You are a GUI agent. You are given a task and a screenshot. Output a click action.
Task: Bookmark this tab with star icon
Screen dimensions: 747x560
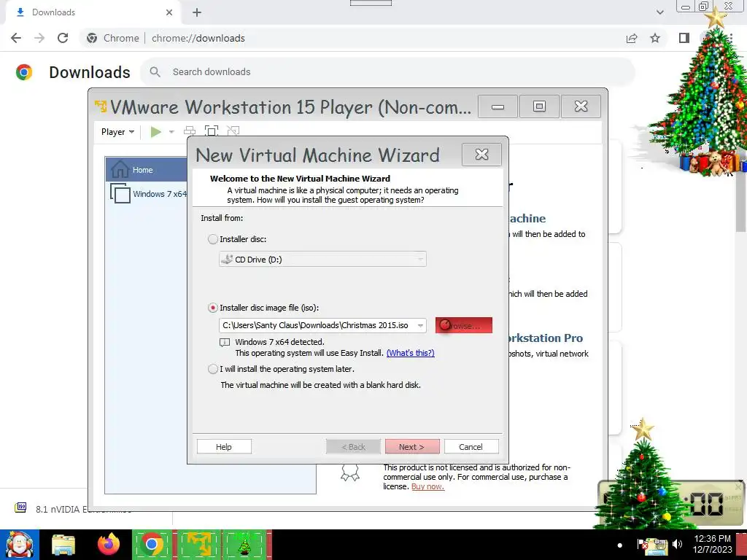656,38
